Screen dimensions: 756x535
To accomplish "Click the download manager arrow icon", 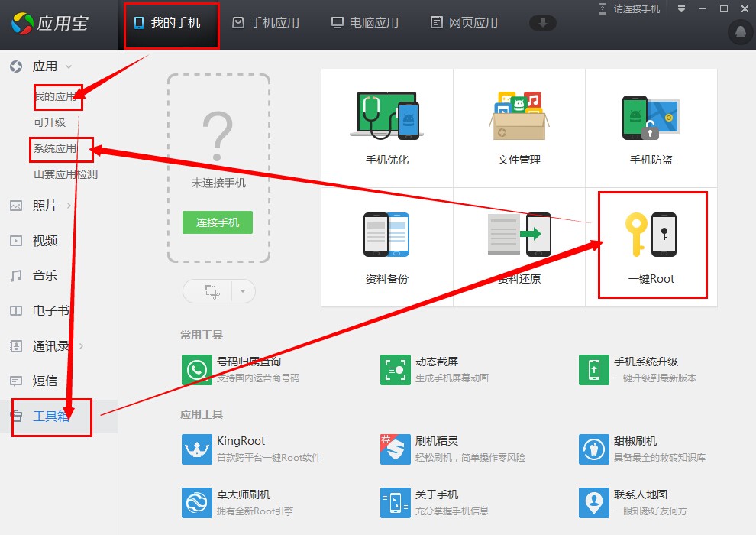I will [543, 23].
